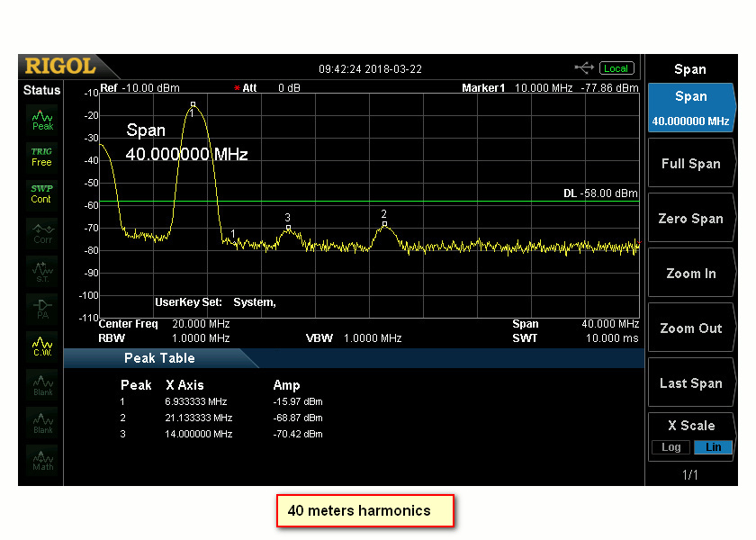
Task: Click the -15.97 dBm amplitude cell
Action: (298, 401)
